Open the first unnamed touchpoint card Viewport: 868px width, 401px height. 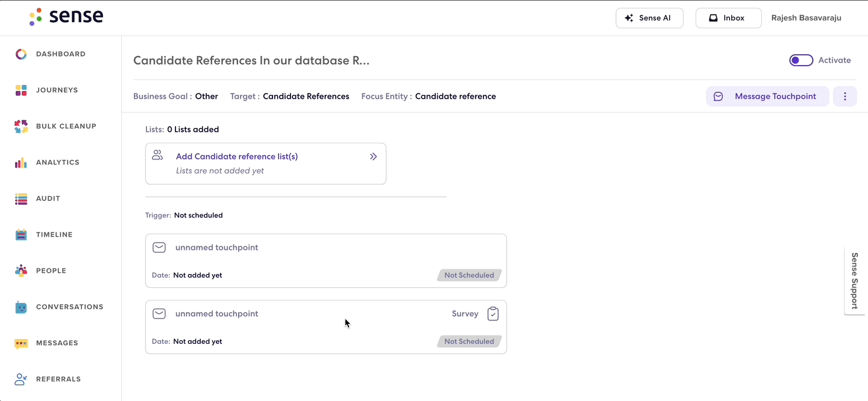[x=326, y=261]
